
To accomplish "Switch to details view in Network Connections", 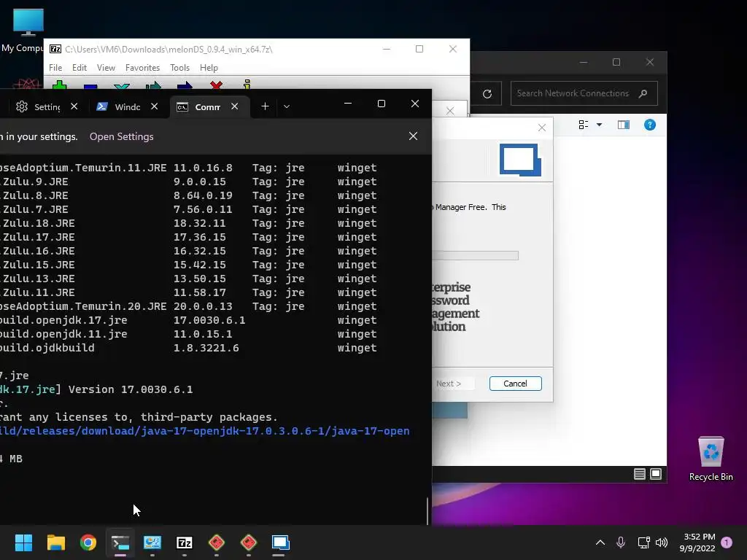I will click(x=639, y=474).
